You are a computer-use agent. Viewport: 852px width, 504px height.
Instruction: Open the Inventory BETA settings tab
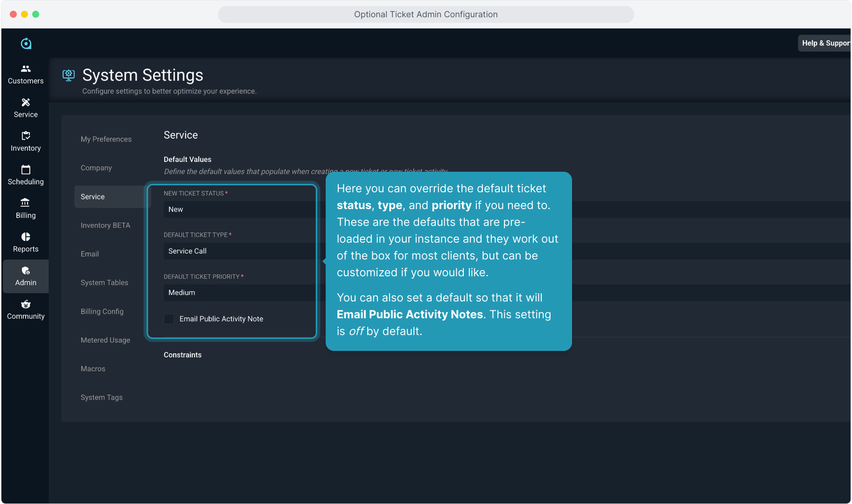[x=105, y=225]
